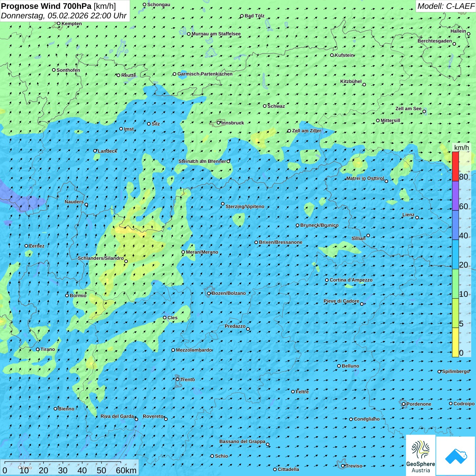Click the Belluno city label
476x476 pixels.
350,366
